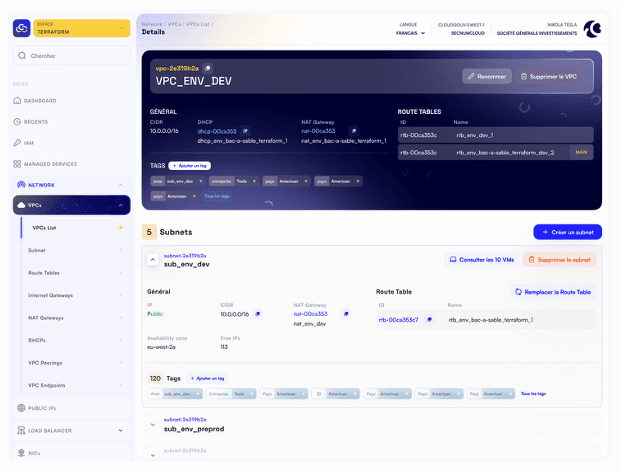Remove the VPC area sub_env_dev tag
The width and height of the screenshot is (622, 476).
pyautogui.click(x=201, y=181)
